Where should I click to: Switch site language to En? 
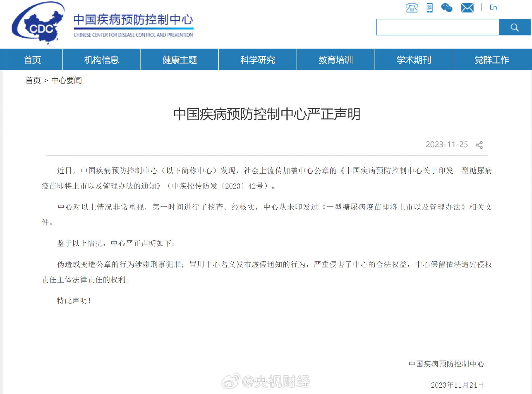point(493,7)
